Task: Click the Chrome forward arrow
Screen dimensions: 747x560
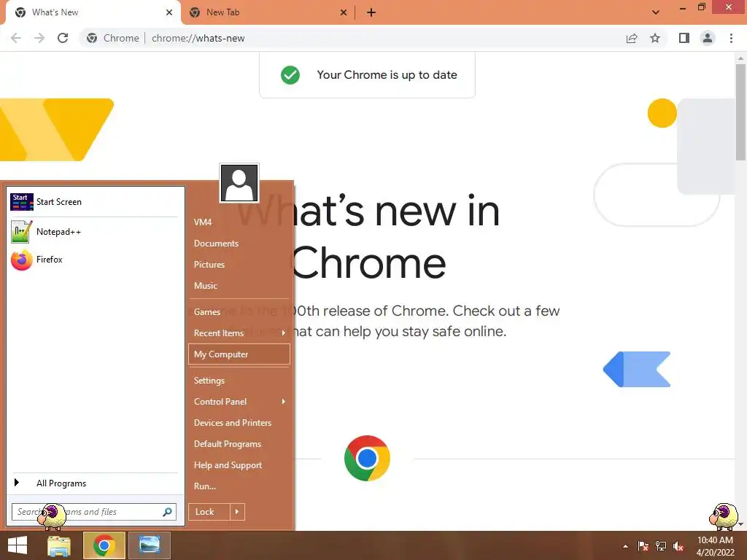Action: click(39, 38)
